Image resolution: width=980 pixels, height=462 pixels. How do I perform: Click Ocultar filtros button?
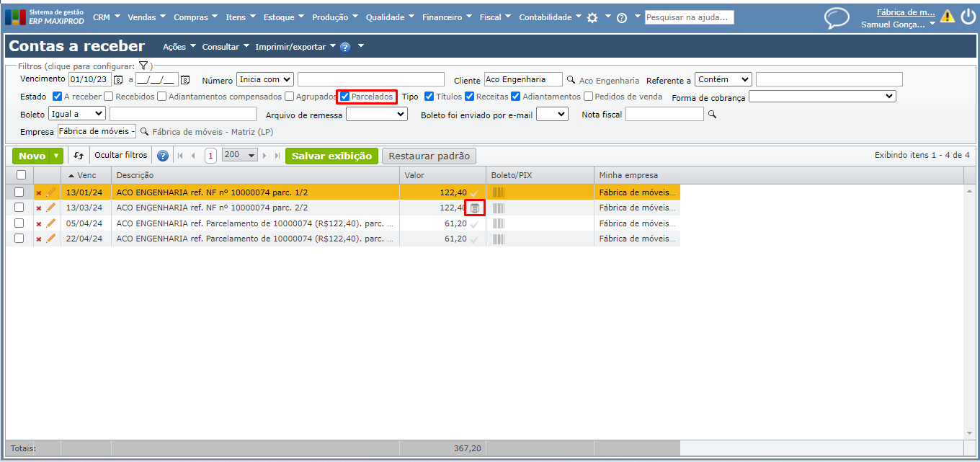coord(121,156)
